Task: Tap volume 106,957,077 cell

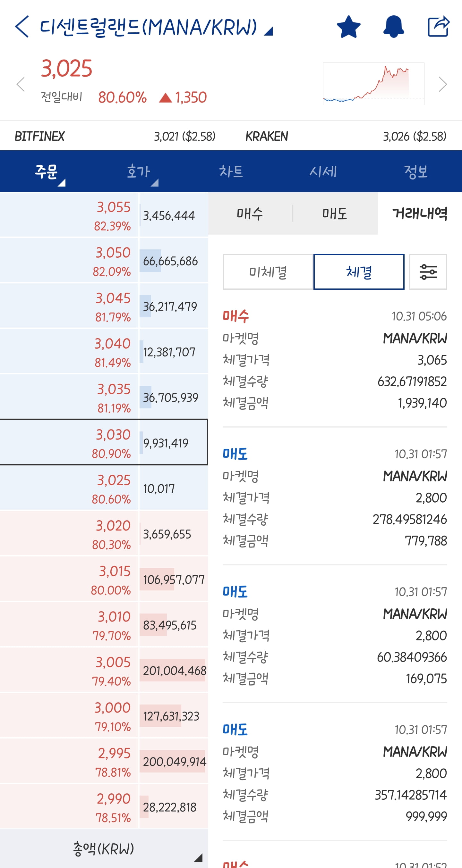Action: click(x=174, y=579)
